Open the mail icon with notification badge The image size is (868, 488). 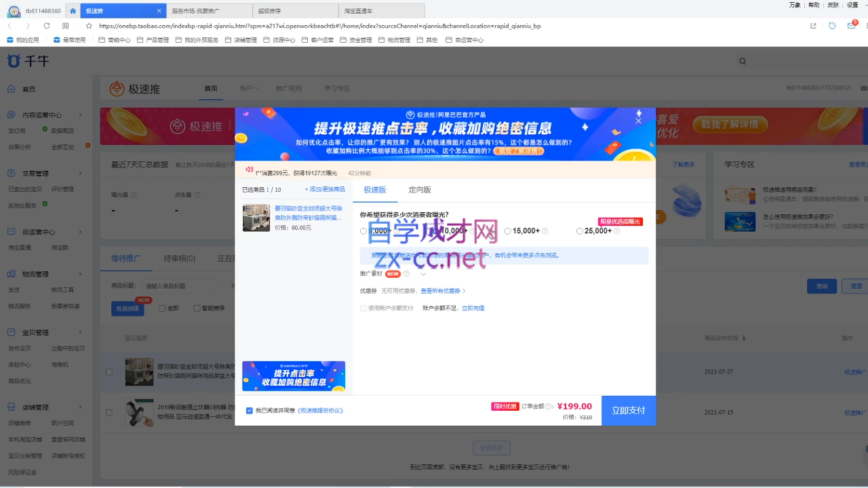point(852,26)
